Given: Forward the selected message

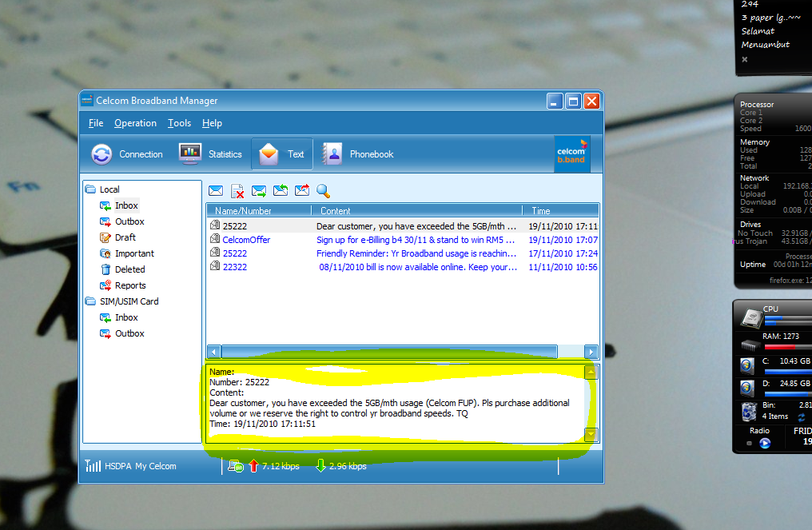Looking at the screenshot, I should click(x=302, y=190).
